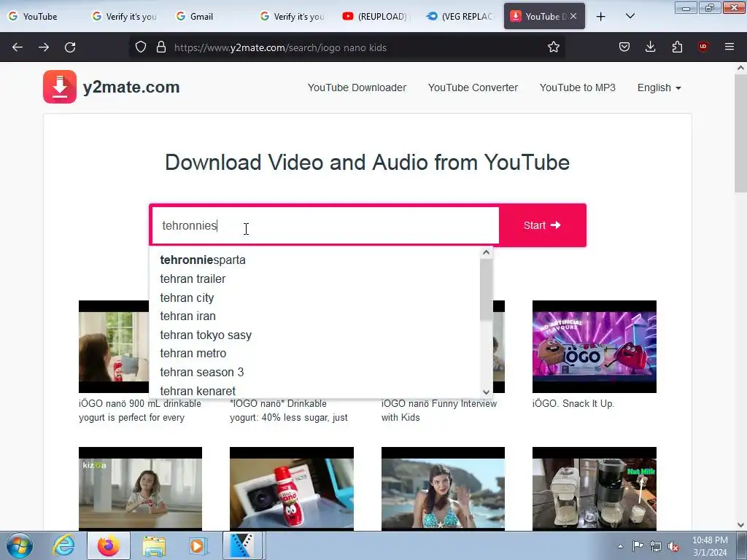The width and height of the screenshot is (747, 560).
Task: Open the Funny Interview with Kids title
Action: click(438, 411)
